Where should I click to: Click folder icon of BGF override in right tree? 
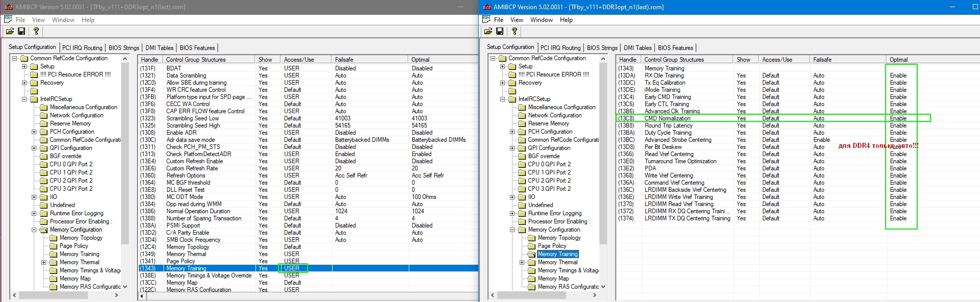click(522, 156)
